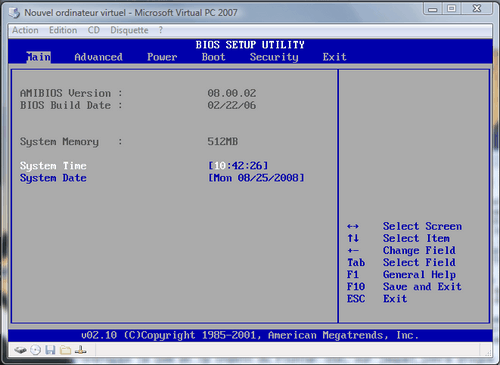Click the CD drive status icon

tap(35, 350)
